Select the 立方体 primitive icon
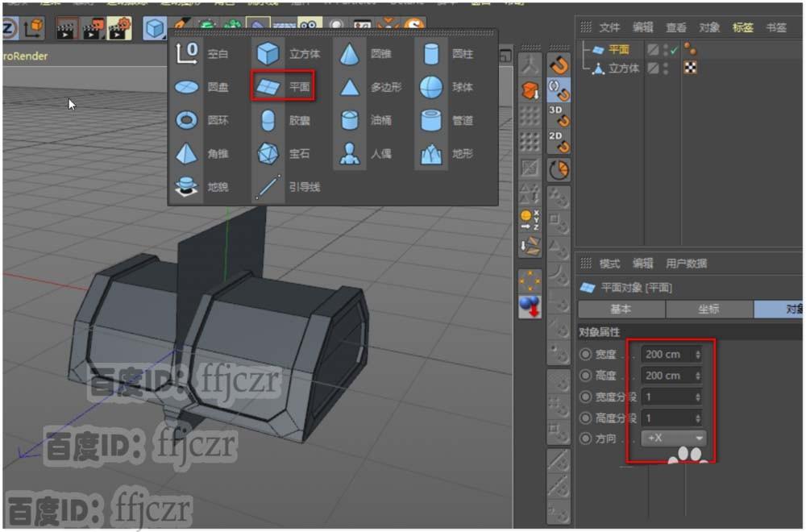Viewport: 806px width, 532px height. [267, 54]
